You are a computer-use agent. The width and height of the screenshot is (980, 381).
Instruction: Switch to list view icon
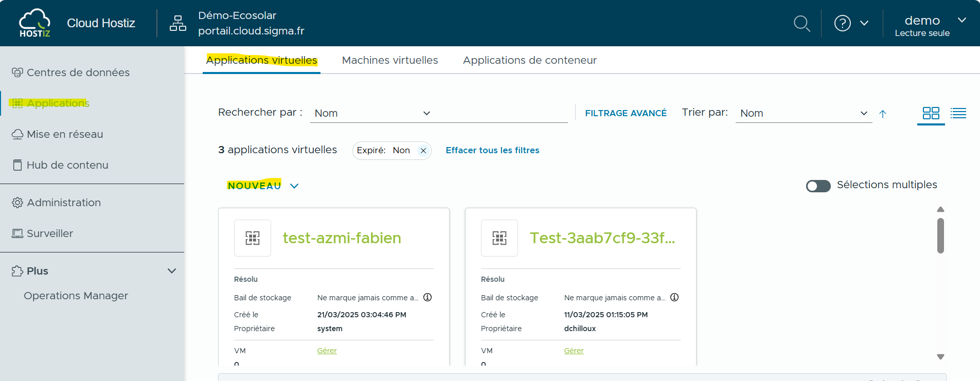pos(958,113)
